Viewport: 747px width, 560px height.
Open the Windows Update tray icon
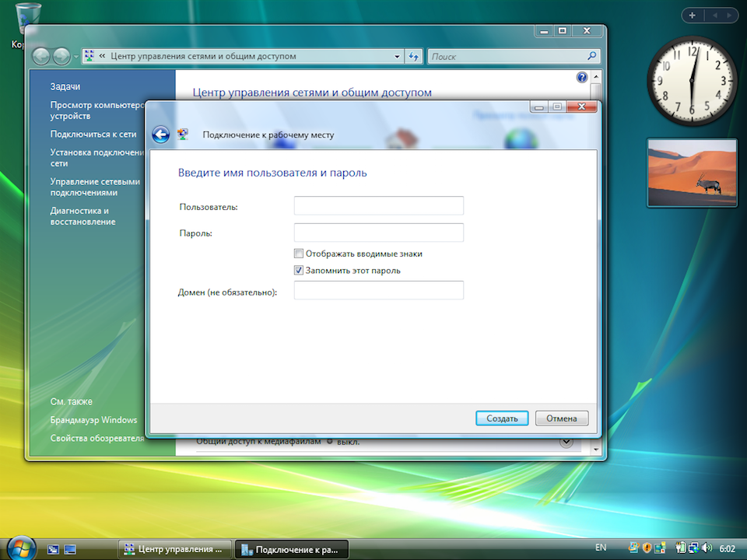[633, 548]
